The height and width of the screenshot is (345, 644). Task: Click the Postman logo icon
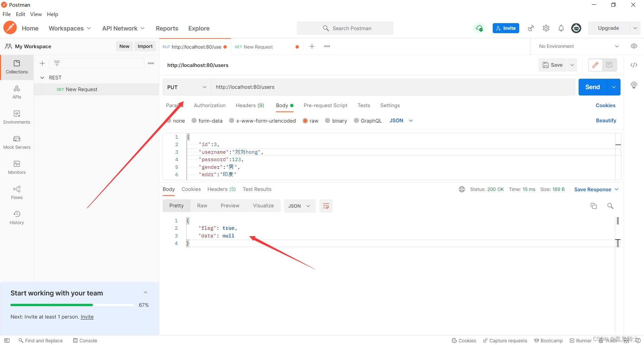pyautogui.click(x=10, y=28)
